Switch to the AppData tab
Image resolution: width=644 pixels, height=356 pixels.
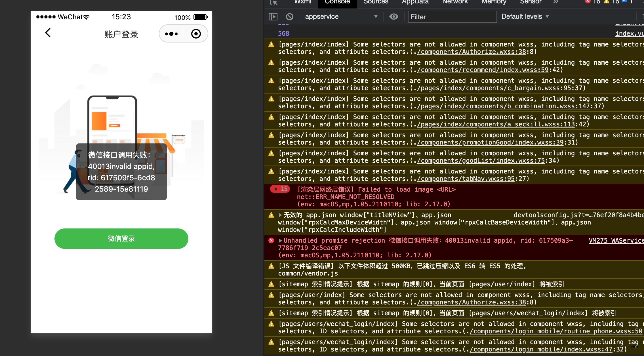(x=415, y=2)
